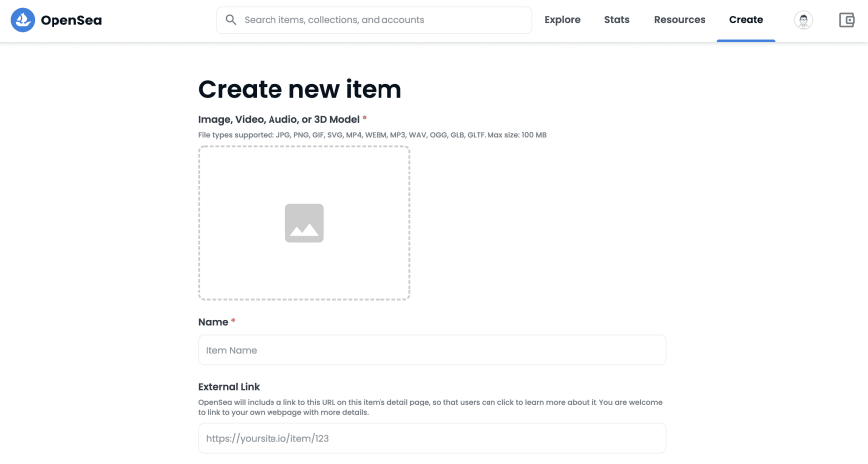Focus the External Link URL field
Viewport: 868px width, 464px height.
click(x=432, y=438)
